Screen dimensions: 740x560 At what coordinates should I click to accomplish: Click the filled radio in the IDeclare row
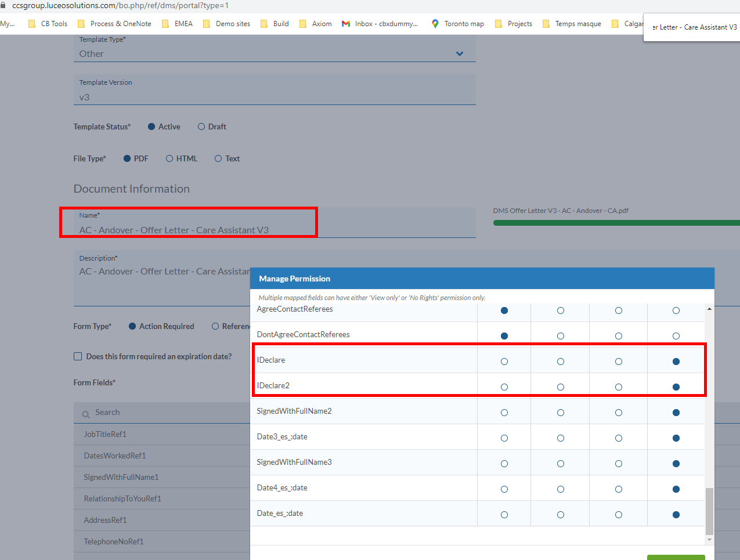(x=676, y=362)
